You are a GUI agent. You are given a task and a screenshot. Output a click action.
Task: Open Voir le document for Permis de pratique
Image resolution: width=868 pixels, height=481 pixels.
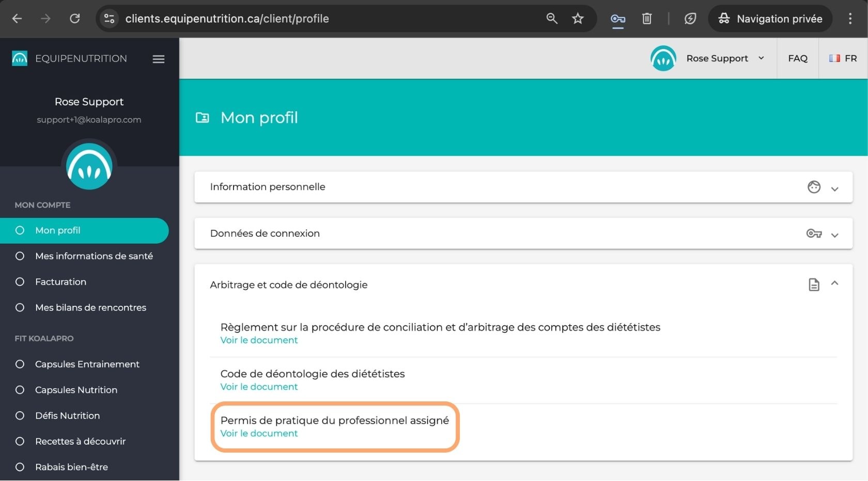(259, 433)
